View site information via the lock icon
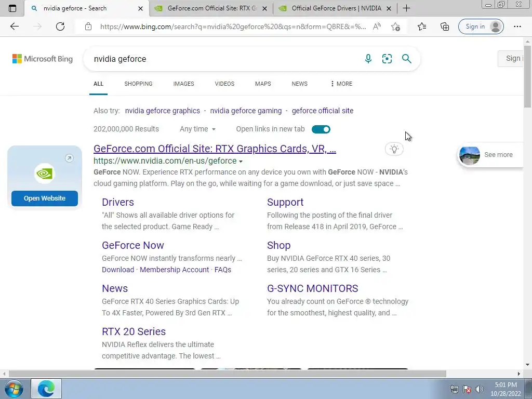Viewport: 532px width, 399px height. coord(88,26)
